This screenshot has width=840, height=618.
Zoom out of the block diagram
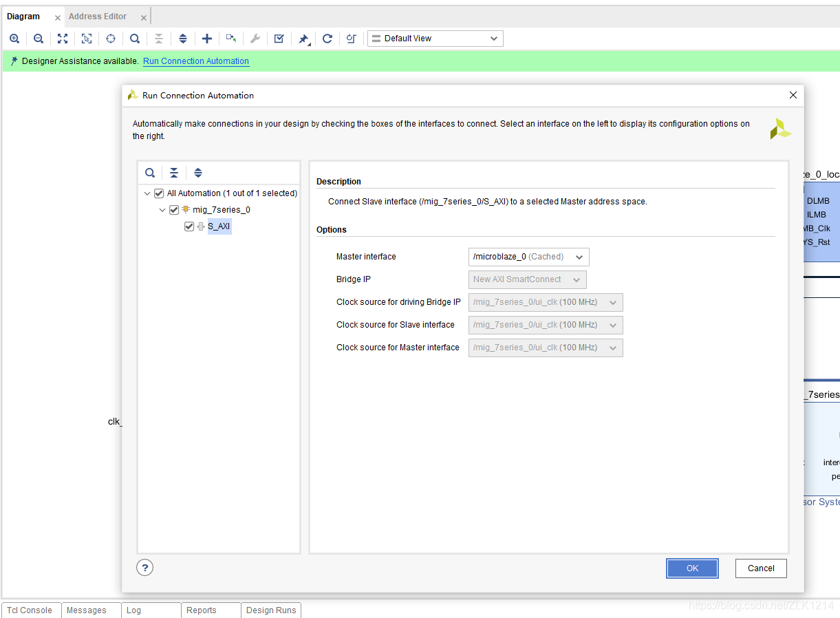coord(39,39)
